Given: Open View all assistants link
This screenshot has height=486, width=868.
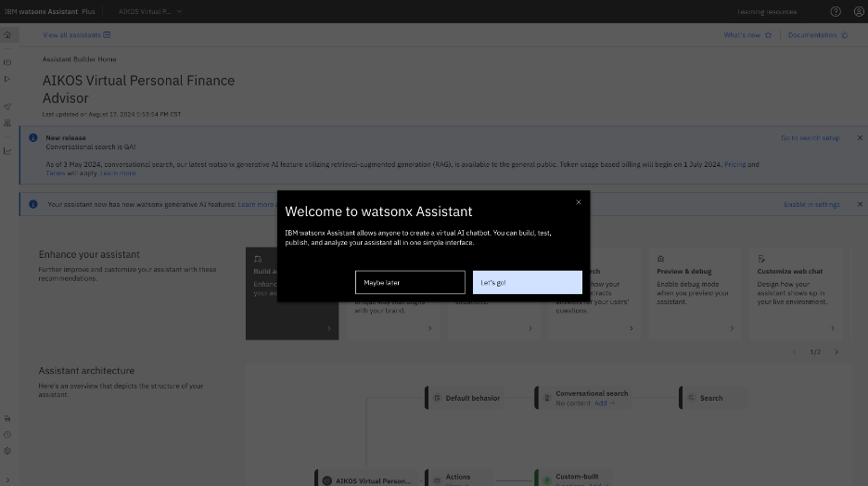Looking at the screenshot, I should (76, 35).
